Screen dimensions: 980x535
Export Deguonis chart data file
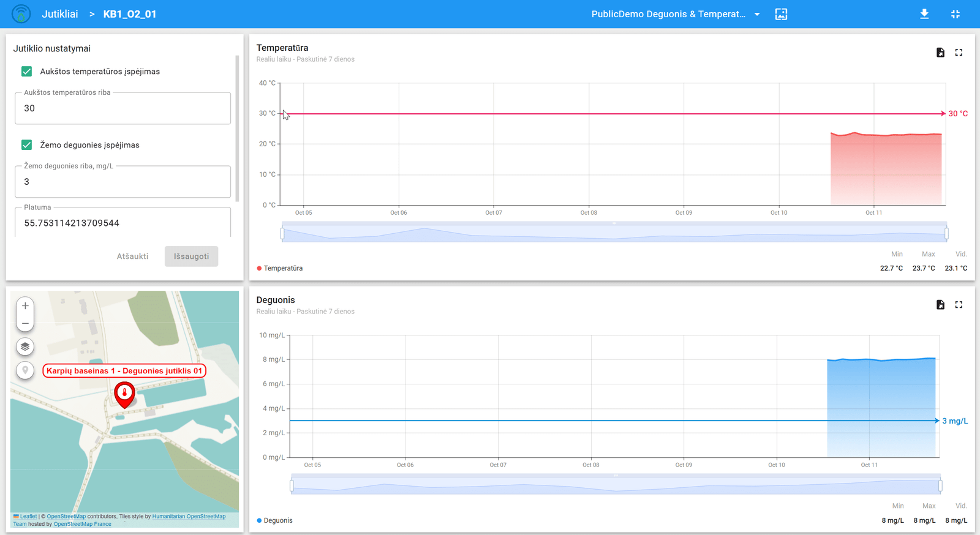point(940,305)
